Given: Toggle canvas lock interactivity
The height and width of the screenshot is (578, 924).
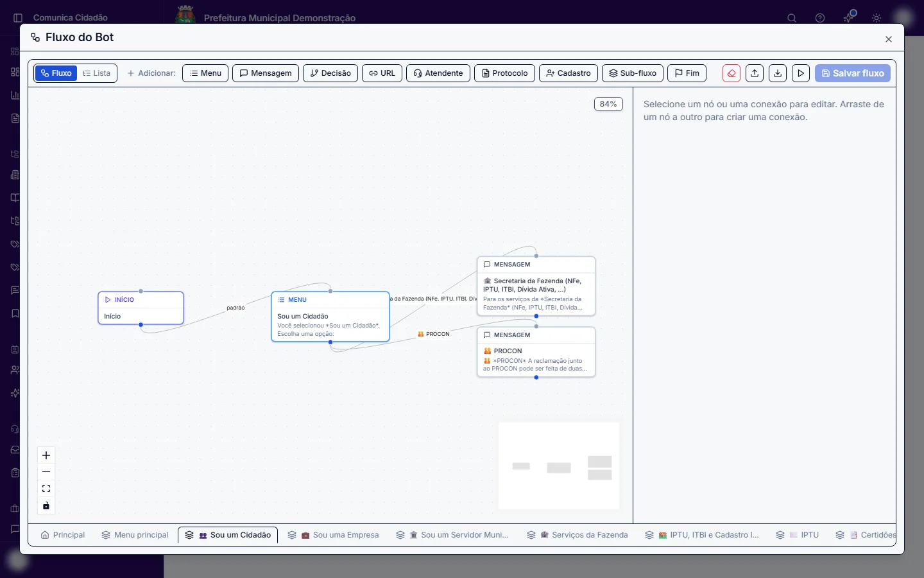Looking at the screenshot, I should pyautogui.click(x=46, y=505).
